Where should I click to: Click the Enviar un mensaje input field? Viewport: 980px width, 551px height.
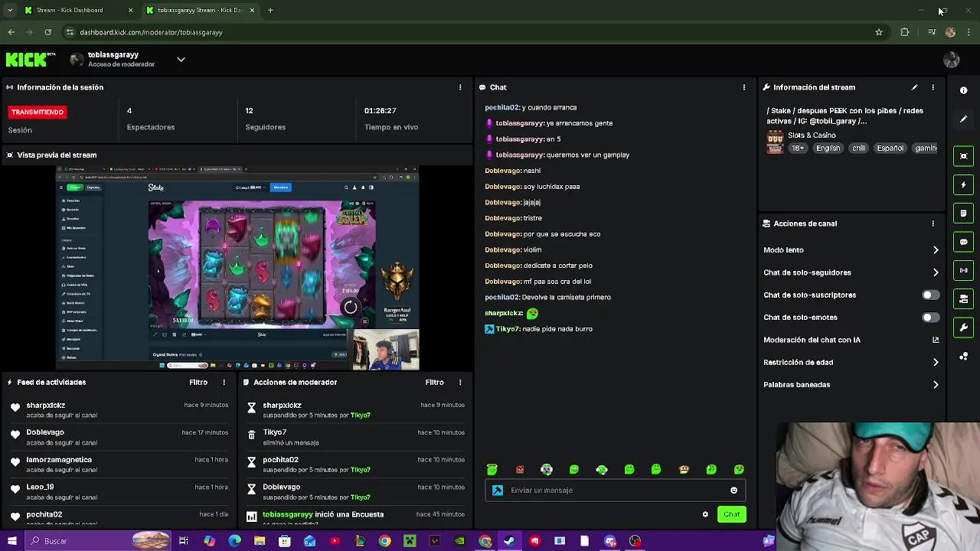tap(616, 491)
